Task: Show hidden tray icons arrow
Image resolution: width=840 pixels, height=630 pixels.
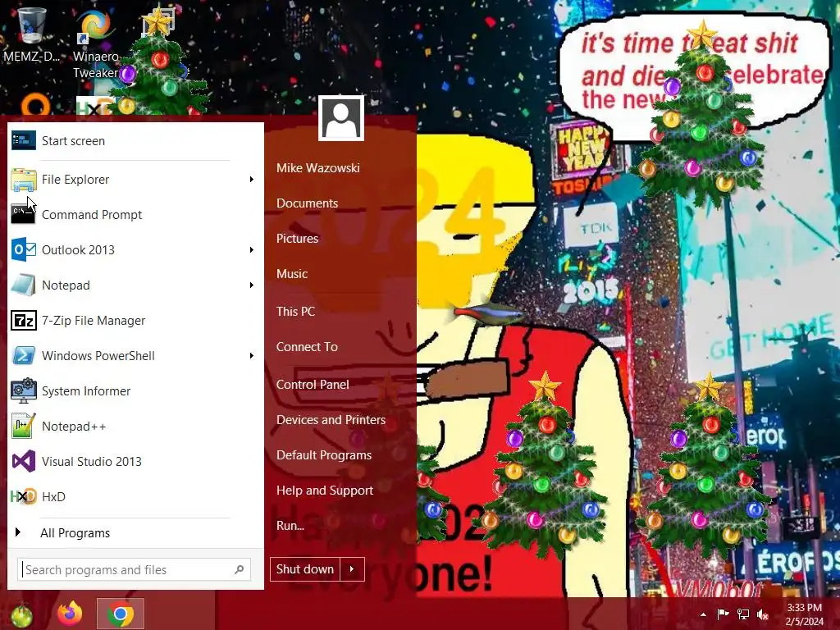Action: point(703,614)
